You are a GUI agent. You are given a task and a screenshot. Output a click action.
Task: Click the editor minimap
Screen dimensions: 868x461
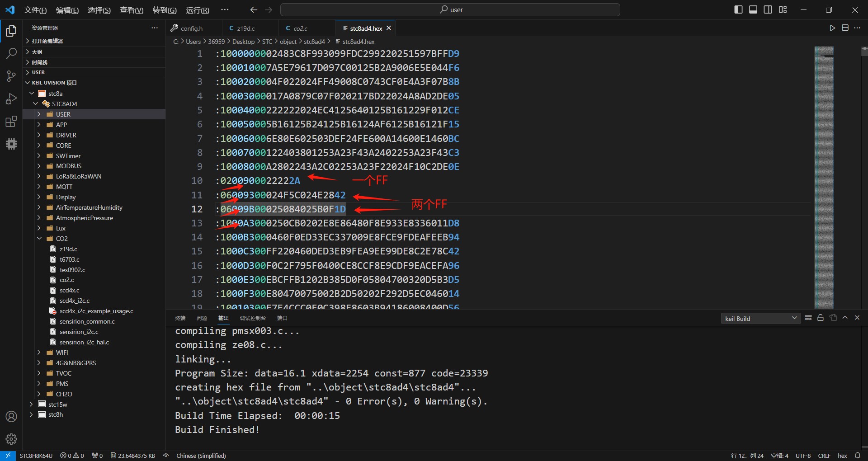tap(824, 177)
